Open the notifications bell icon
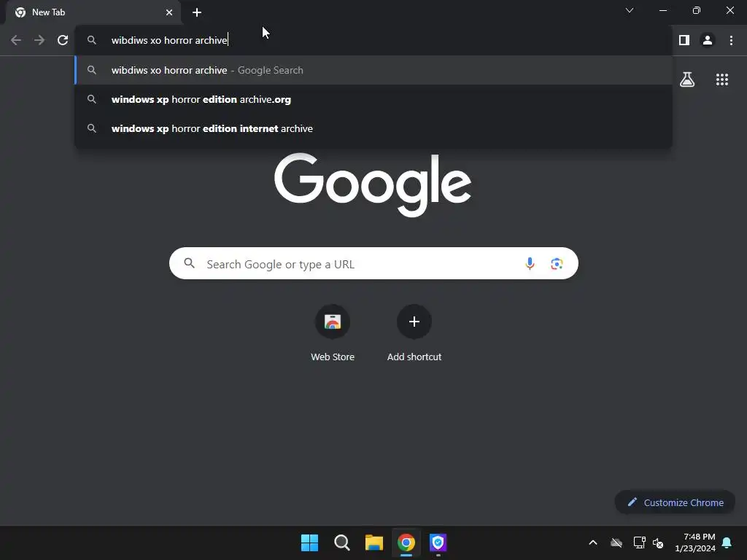The height and width of the screenshot is (560, 747). click(727, 542)
